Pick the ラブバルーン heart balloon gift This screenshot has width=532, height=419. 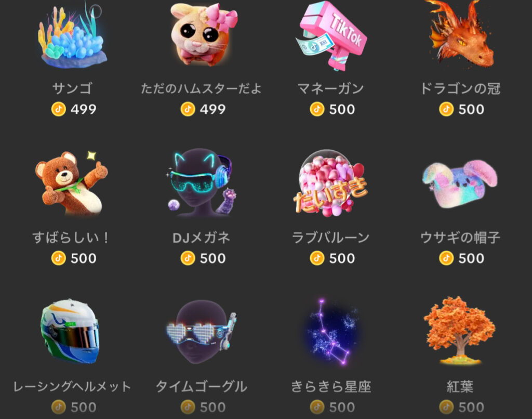pyautogui.click(x=330, y=184)
